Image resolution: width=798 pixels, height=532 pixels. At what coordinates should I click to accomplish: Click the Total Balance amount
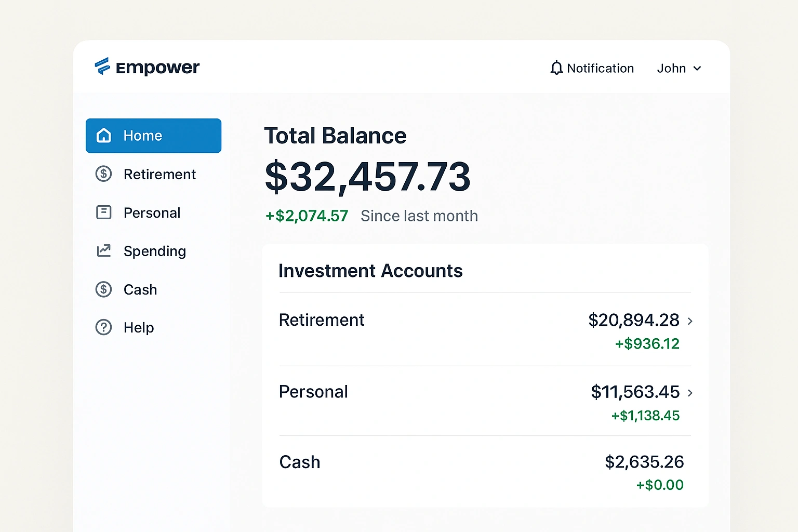367,177
